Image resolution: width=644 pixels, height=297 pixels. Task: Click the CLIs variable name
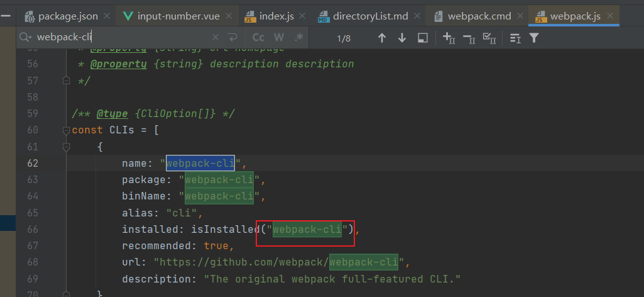click(x=122, y=130)
